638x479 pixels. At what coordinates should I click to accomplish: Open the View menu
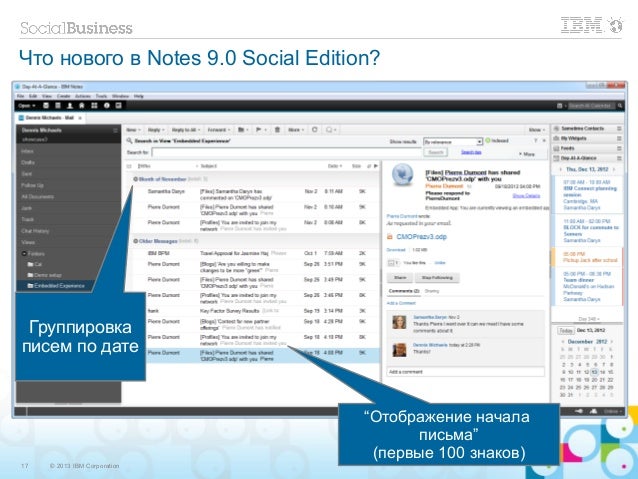tap(47, 96)
